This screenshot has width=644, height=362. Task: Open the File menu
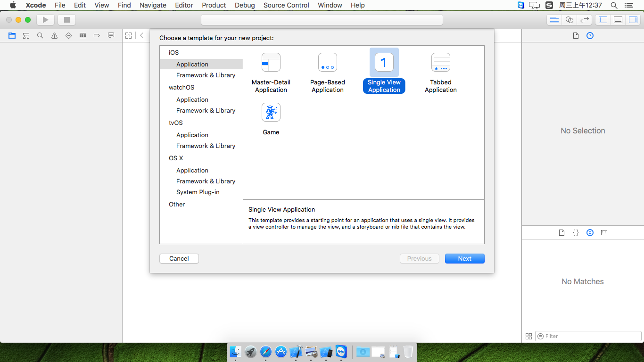tap(60, 5)
